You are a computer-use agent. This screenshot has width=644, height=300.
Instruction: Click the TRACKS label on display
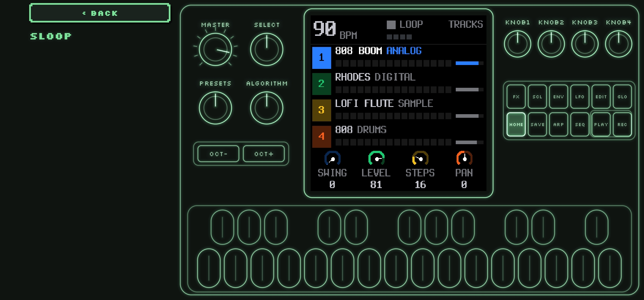[465, 24]
